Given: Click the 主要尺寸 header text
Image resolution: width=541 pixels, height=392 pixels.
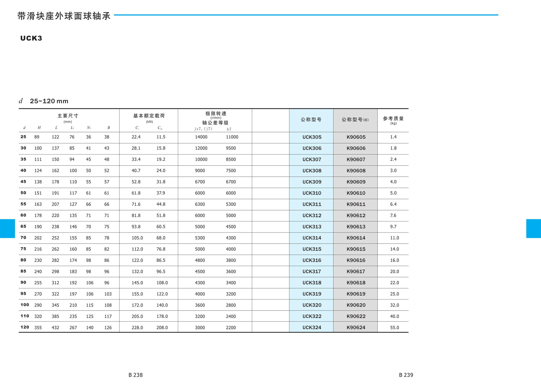Looking at the screenshot, I should (68, 116).
